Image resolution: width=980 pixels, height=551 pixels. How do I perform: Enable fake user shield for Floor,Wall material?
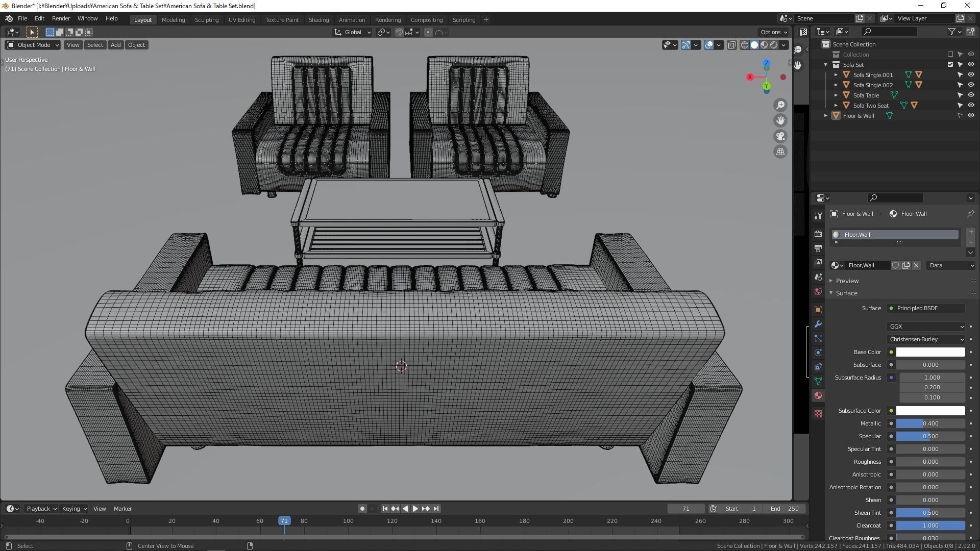tap(895, 265)
